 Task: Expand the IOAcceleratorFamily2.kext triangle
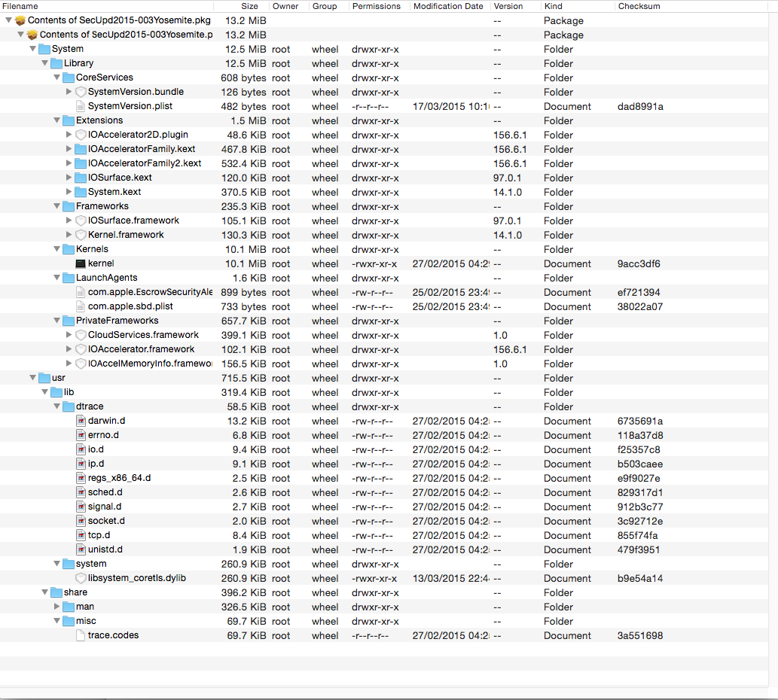pyautogui.click(x=69, y=163)
